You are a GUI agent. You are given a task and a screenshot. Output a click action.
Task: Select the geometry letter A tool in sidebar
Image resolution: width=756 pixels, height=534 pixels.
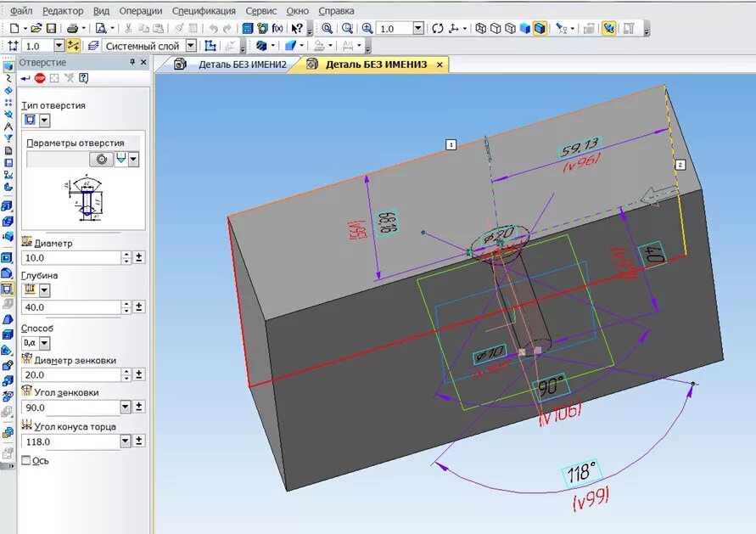(x=8, y=126)
